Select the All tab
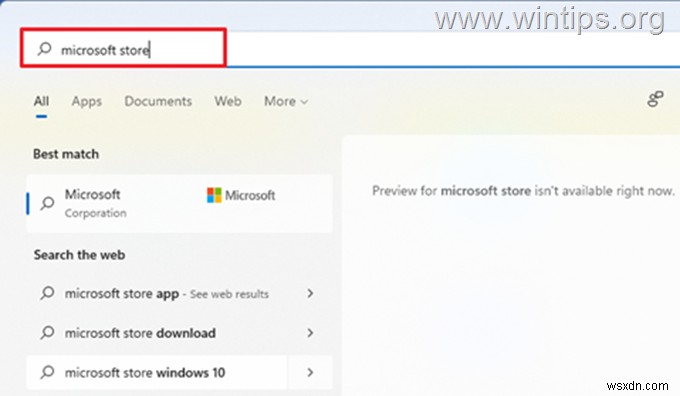The height and width of the screenshot is (396, 680). point(41,101)
